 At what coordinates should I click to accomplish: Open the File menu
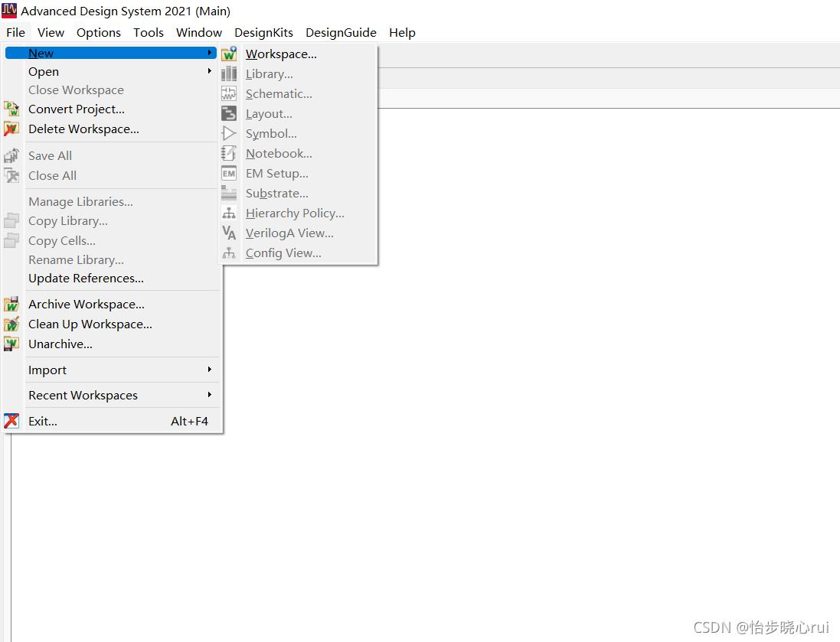click(15, 33)
